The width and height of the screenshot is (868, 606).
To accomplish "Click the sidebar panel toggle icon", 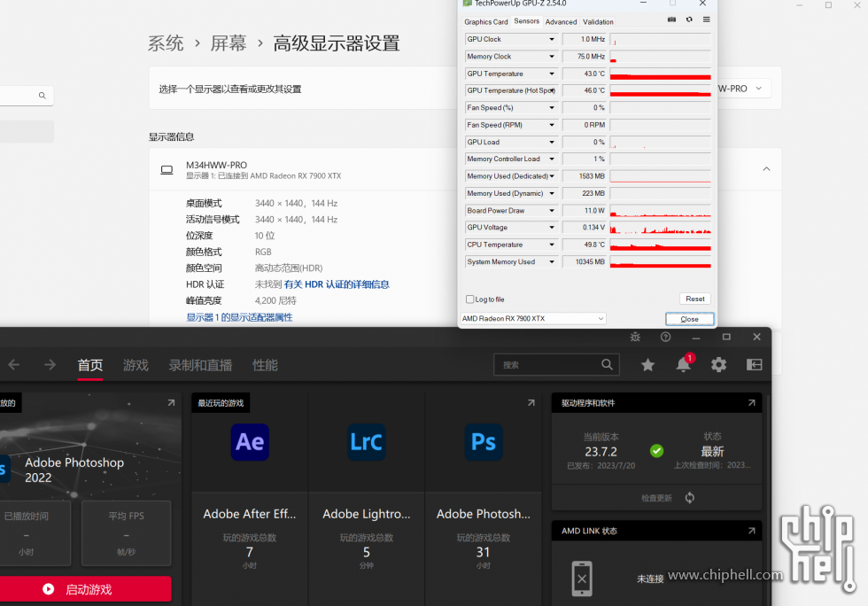I will (754, 364).
